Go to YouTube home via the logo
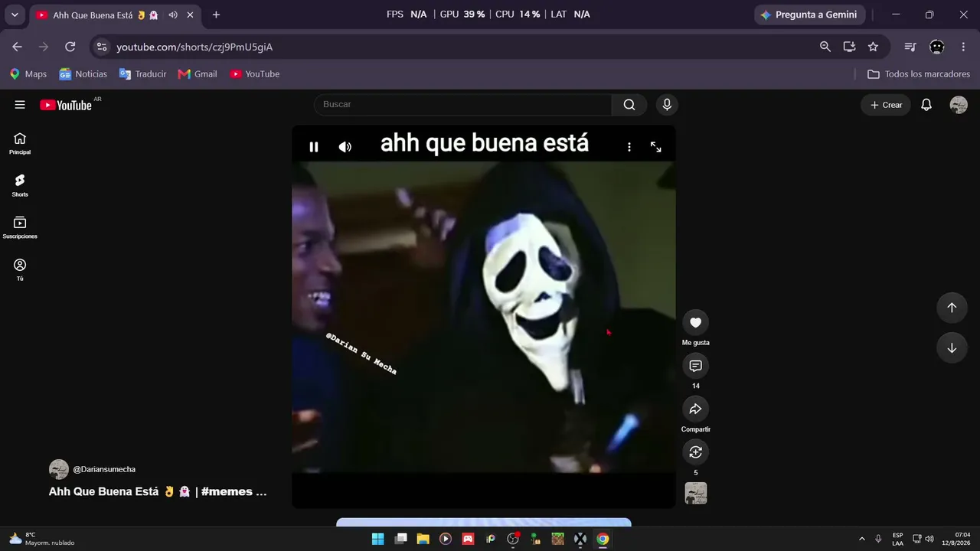The width and height of the screenshot is (980, 551). point(67,105)
